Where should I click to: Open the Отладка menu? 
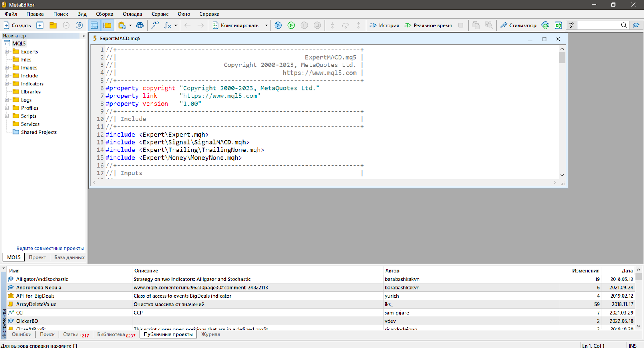pos(132,14)
